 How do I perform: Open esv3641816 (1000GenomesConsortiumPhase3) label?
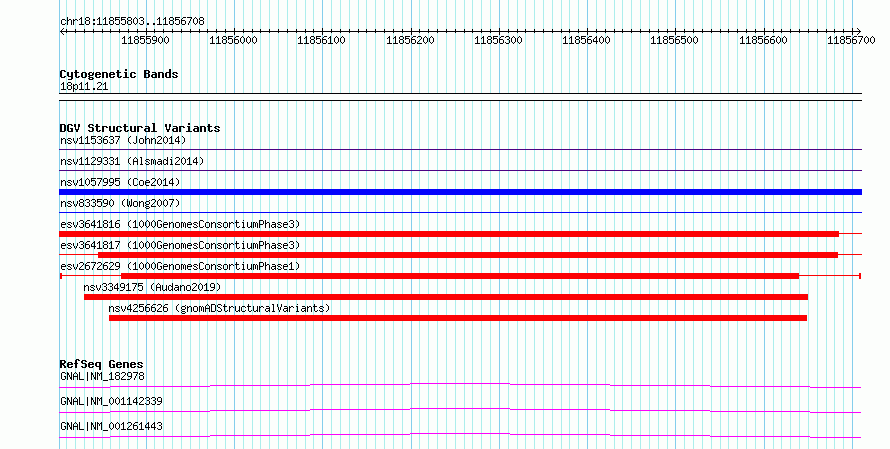[180, 224]
